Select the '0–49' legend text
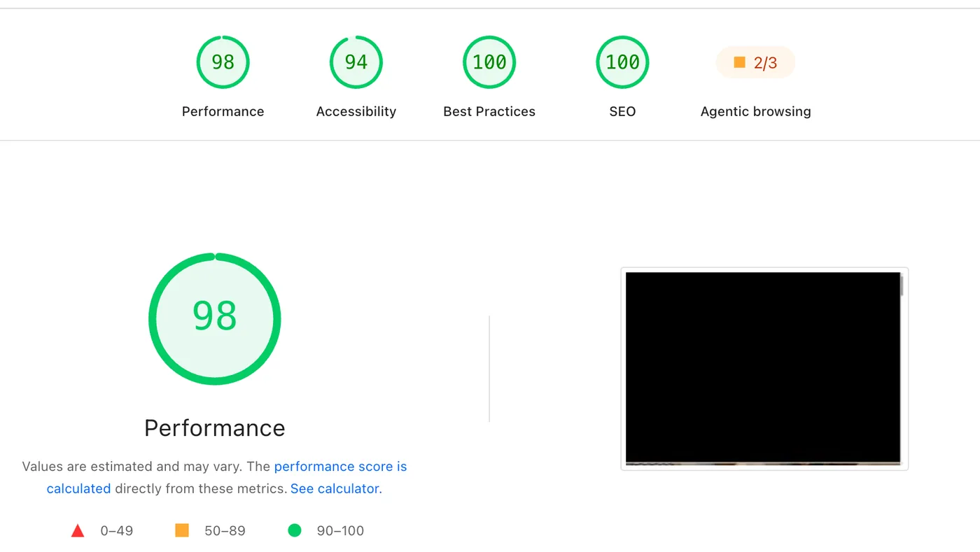 [116, 531]
